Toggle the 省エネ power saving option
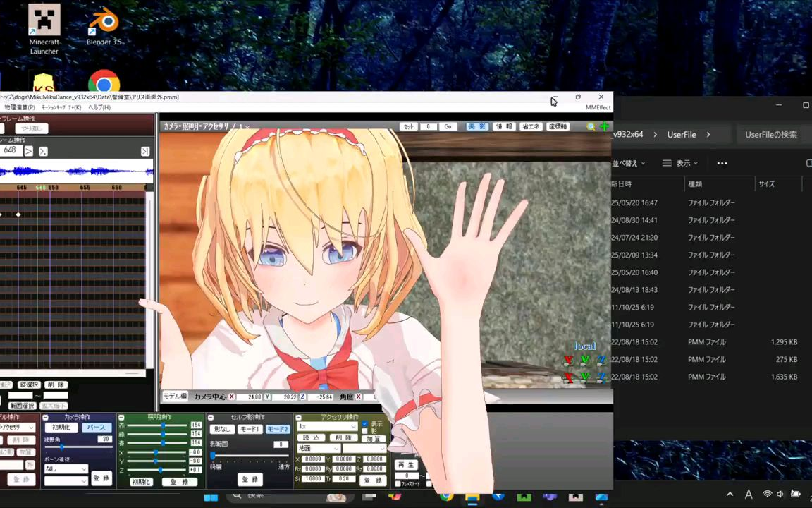This screenshot has width=812, height=508. click(531, 126)
